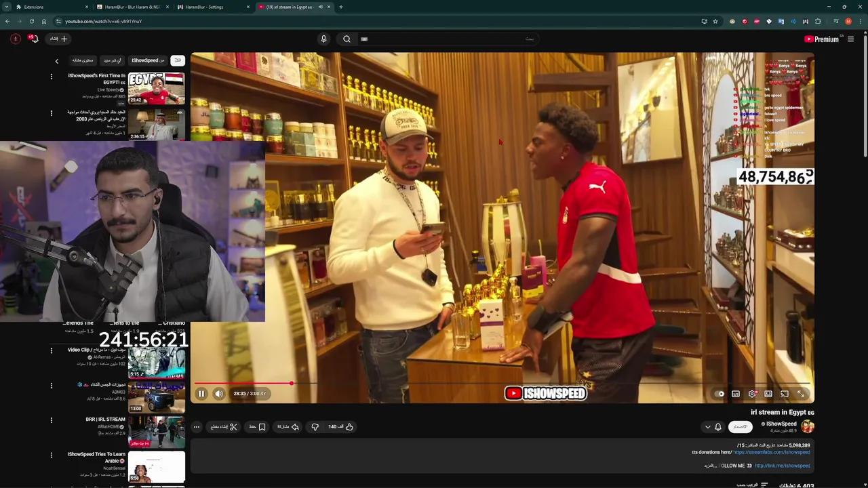Toggle subtitles captions button in the player
The width and height of the screenshot is (868, 488).
click(x=736, y=394)
